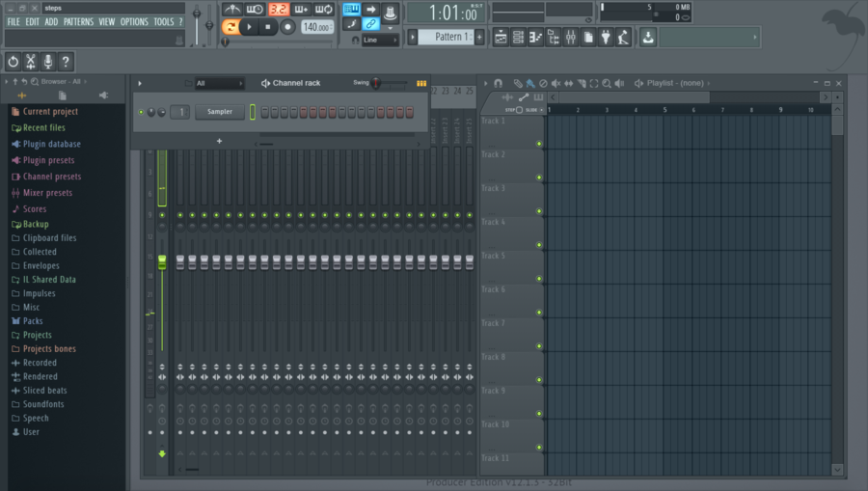
Task: Select the playlist slip tool
Action: click(x=568, y=83)
